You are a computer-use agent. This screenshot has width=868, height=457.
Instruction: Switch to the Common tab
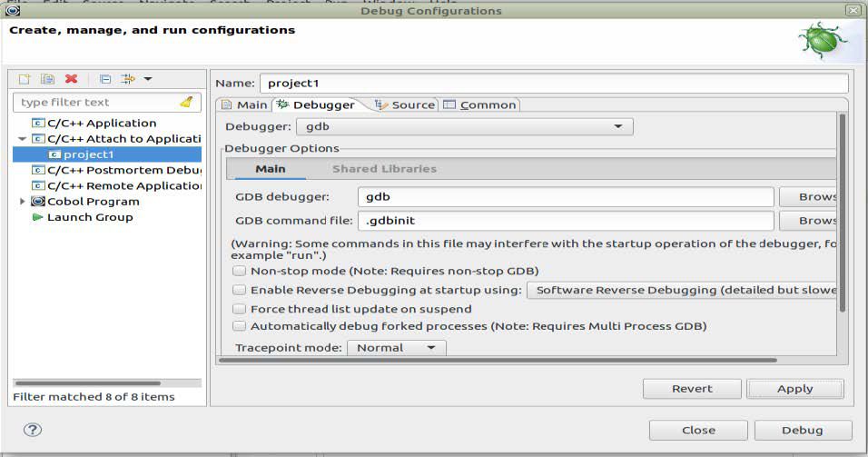click(480, 104)
